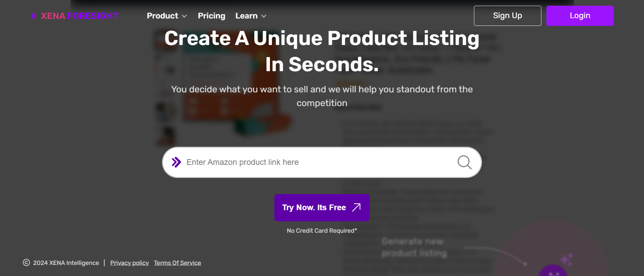Click the pink sparkle stars icon
Screen dimensions: 644x276
[x=567, y=259]
